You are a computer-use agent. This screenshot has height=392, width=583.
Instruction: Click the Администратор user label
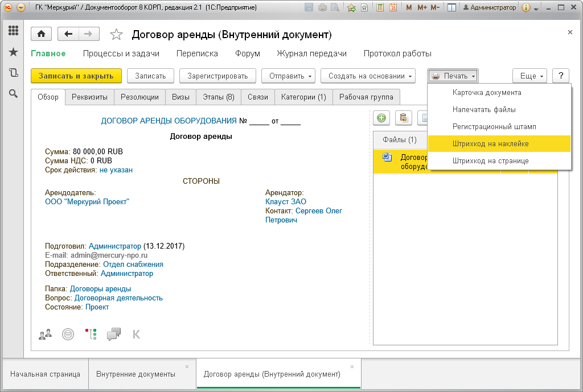tap(489, 7)
